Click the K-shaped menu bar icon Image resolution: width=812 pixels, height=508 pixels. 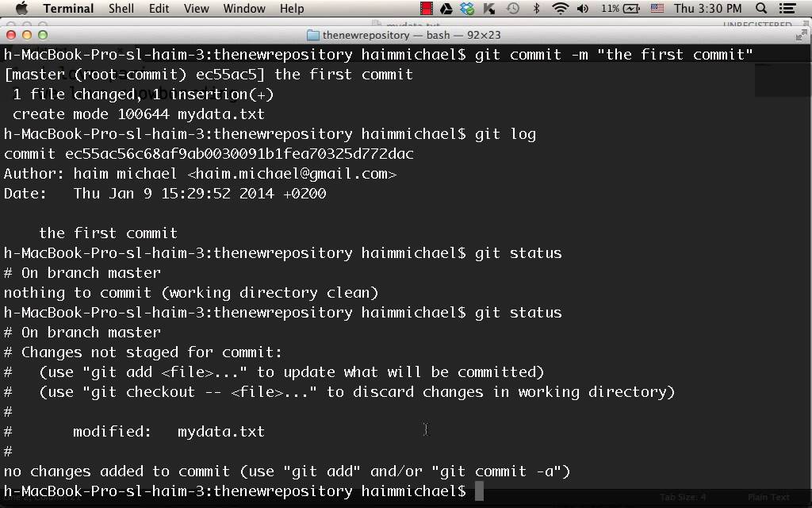tap(488, 8)
